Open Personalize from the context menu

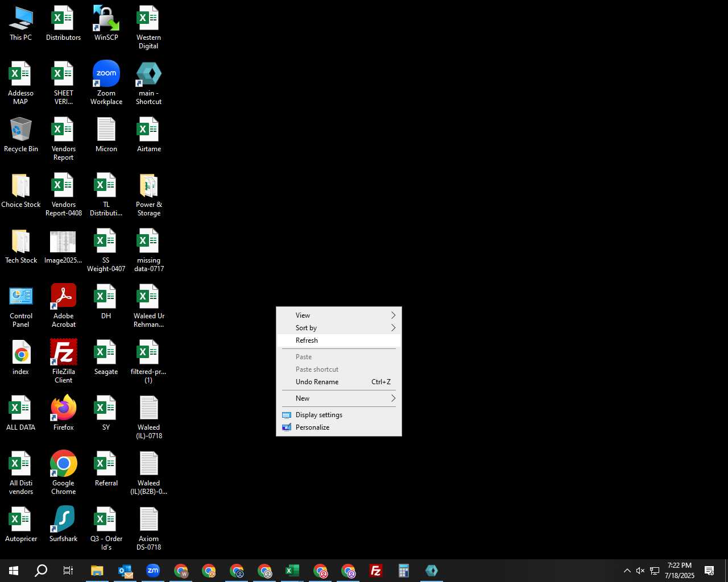point(339,427)
